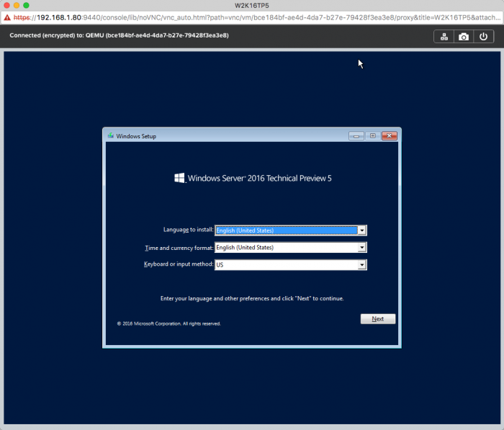Click the Windows Setup title icon

(111, 135)
